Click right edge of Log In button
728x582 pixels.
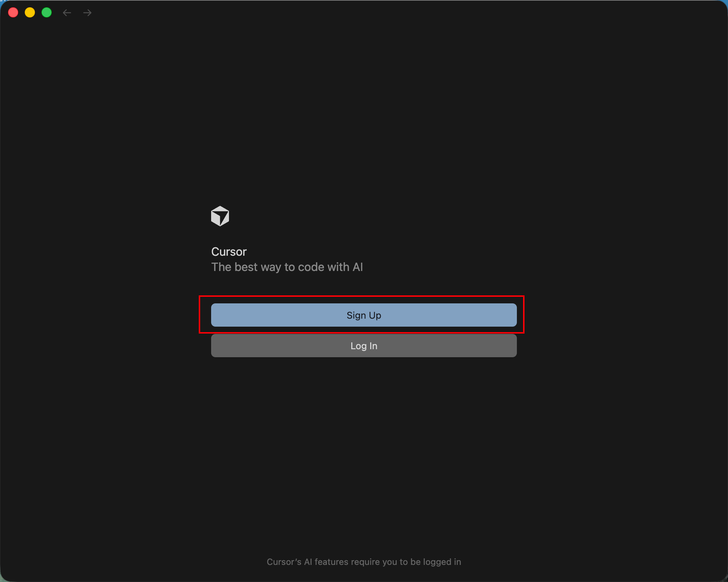511,346
